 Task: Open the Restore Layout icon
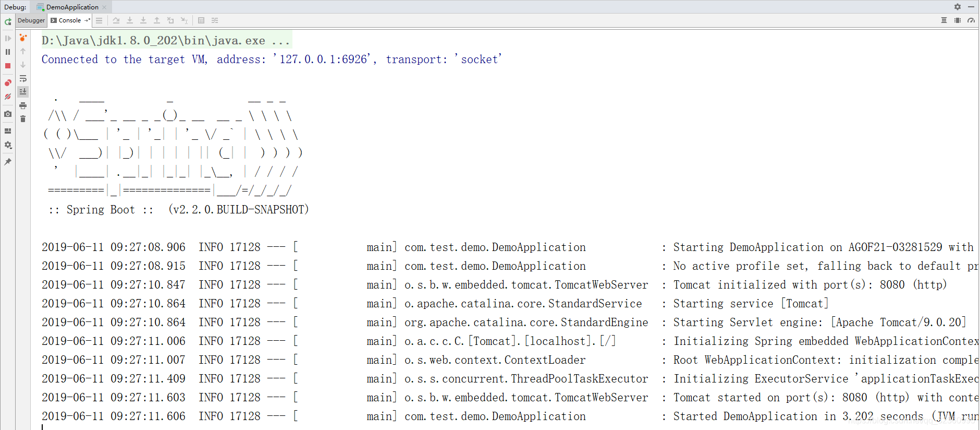8,131
